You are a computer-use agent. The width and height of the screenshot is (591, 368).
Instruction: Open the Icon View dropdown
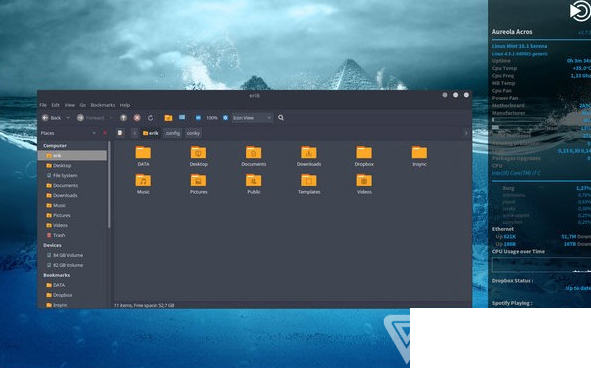click(x=252, y=118)
